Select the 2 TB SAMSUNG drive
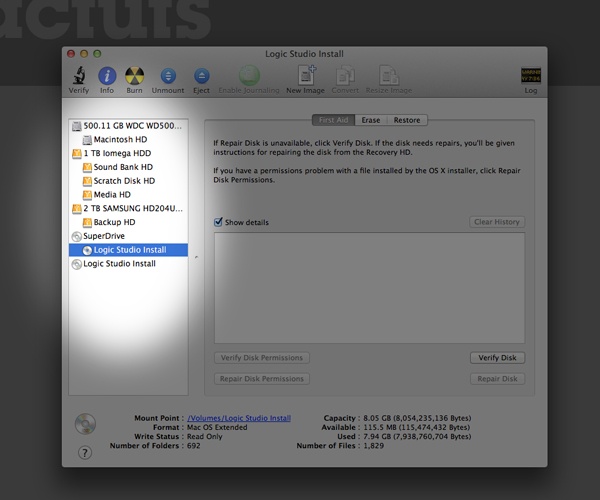This screenshot has height=500, width=600. point(128,208)
